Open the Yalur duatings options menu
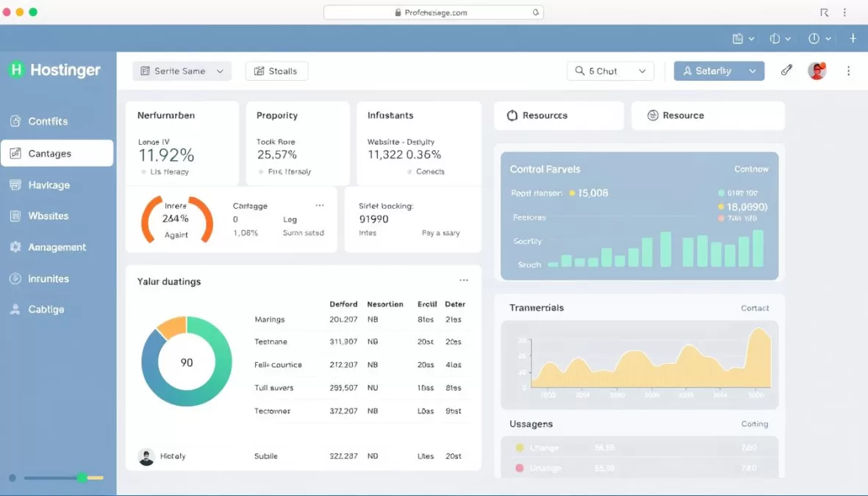 pyautogui.click(x=464, y=280)
